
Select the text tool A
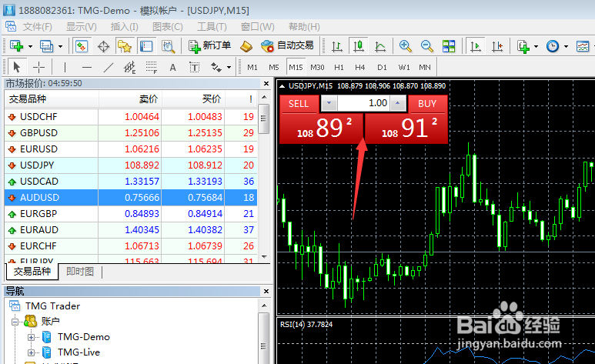[172, 68]
